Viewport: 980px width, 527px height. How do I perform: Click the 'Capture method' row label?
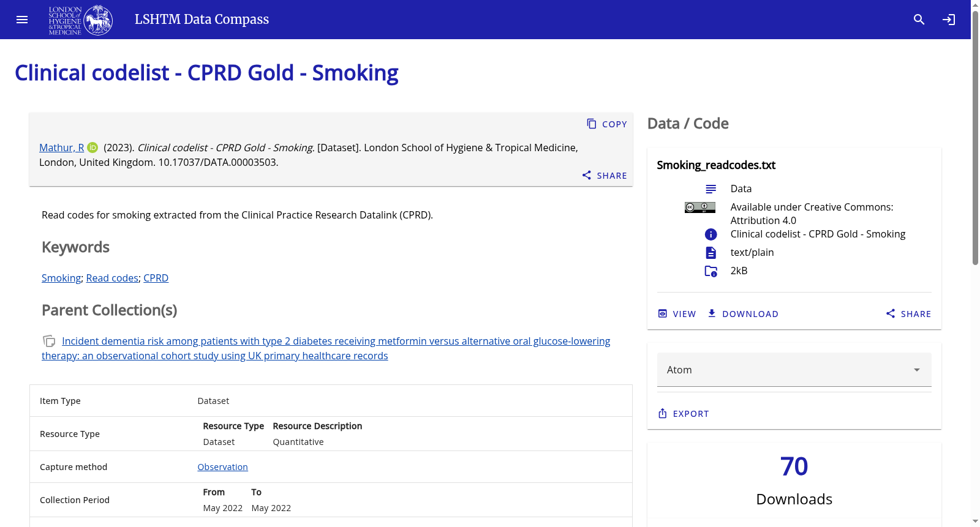click(73, 467)
